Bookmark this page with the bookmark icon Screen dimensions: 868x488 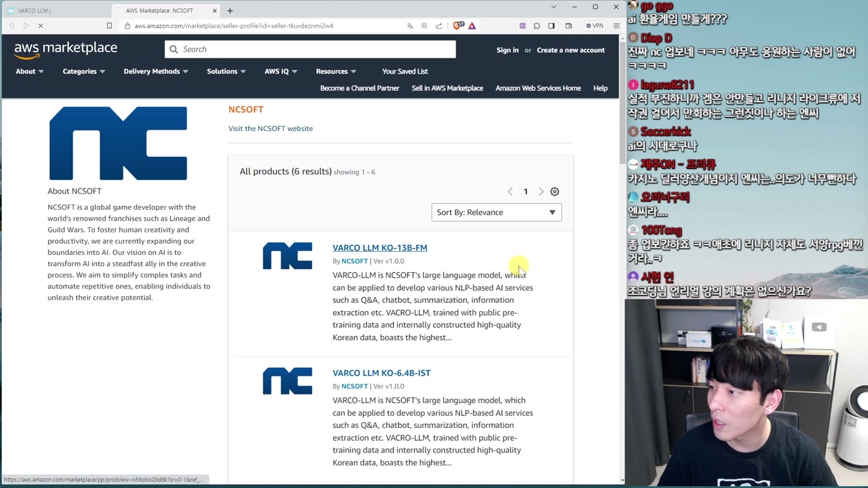point(109,26)
